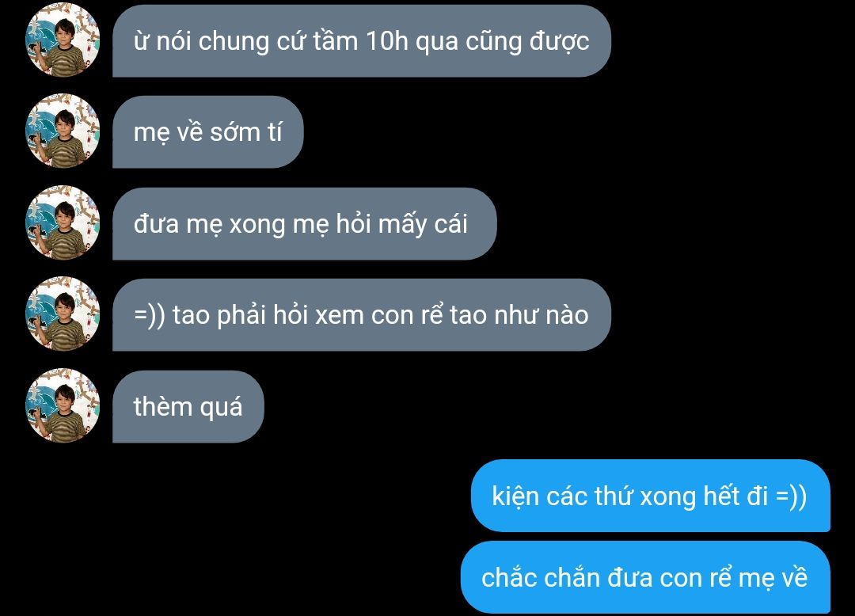Viewport: 855px width, 616px height.
Task: Open profile picture next to 'con rể tao như nào'
Action: (x=63, y=314)
